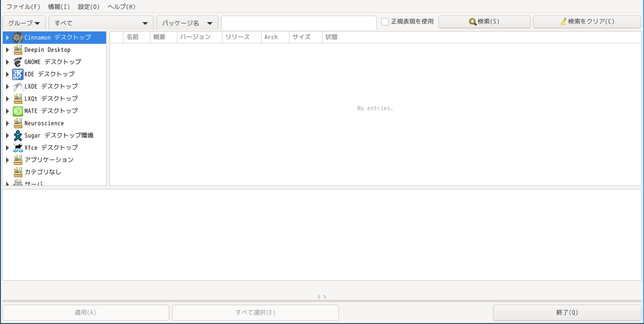Expand the GNOME デスクトップ group
The image size is (644, 324).
coord(8,62)
